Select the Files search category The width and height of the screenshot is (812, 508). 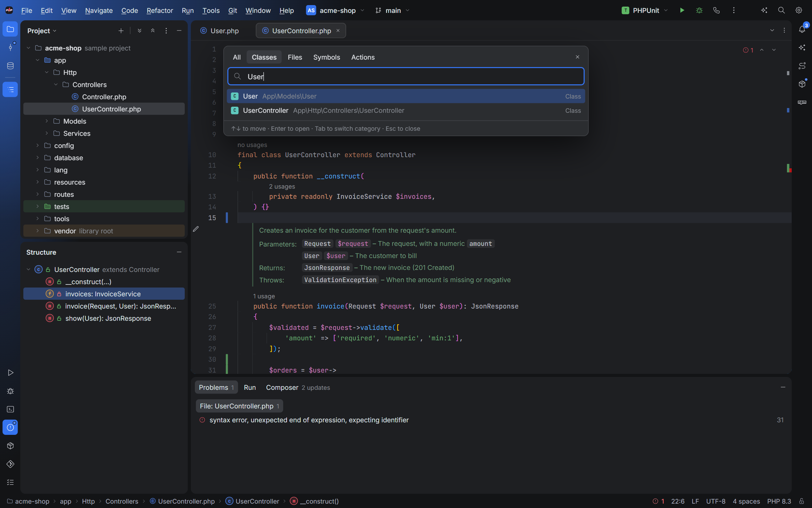(x=295, y=57)
